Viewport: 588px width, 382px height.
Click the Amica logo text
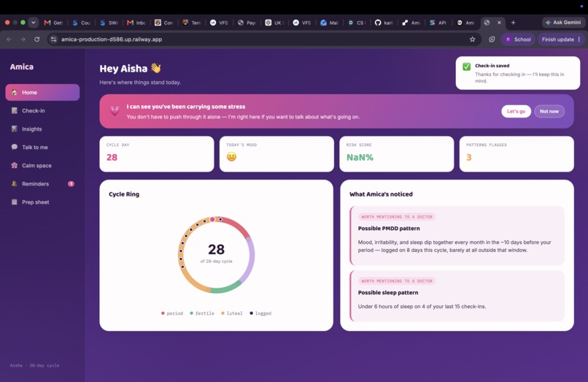pyautogui.click(x=22, y=67)
